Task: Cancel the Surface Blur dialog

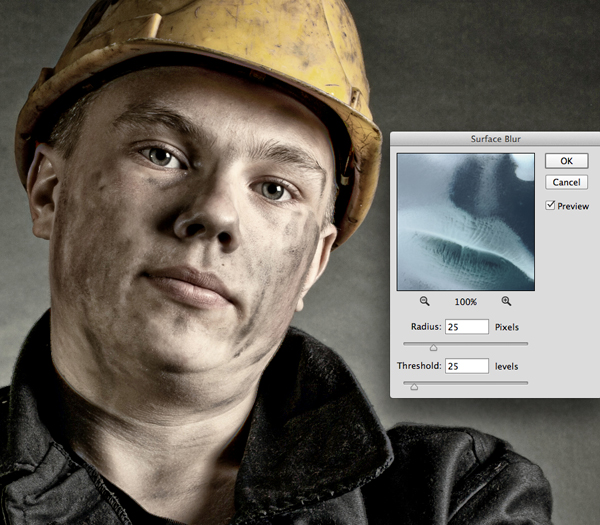Action: [566, 182]
